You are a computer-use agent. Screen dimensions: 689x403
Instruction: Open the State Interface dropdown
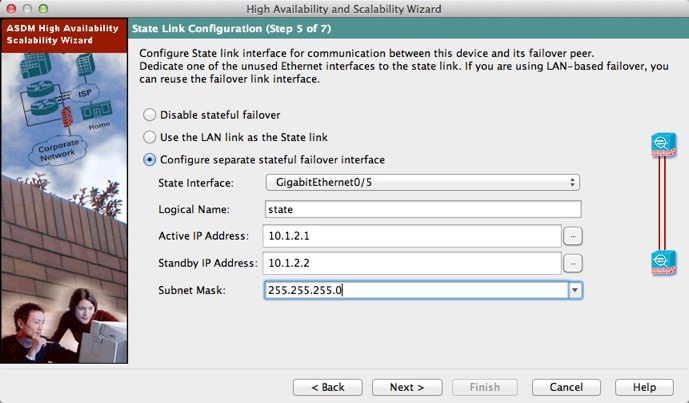[x=423, y=182]
